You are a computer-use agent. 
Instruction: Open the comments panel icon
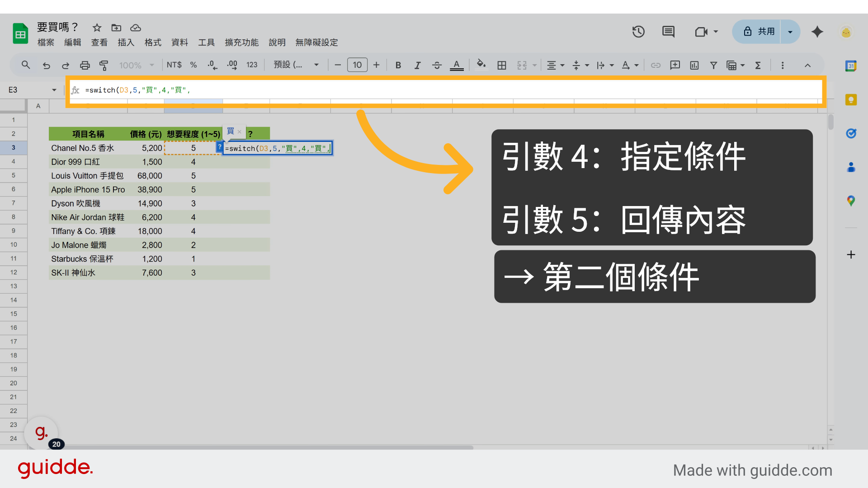[668, 32]
